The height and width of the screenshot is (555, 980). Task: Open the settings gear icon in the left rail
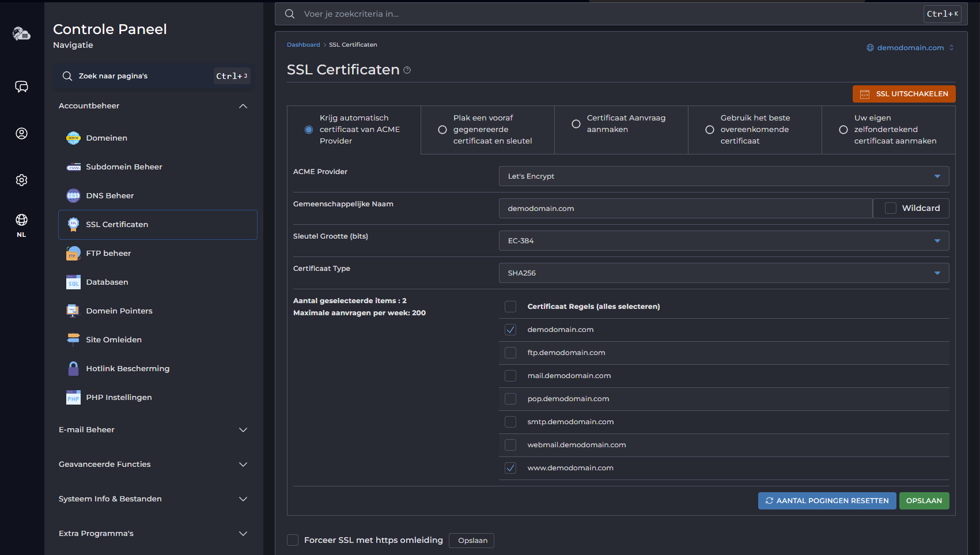[x=21, y=180]
